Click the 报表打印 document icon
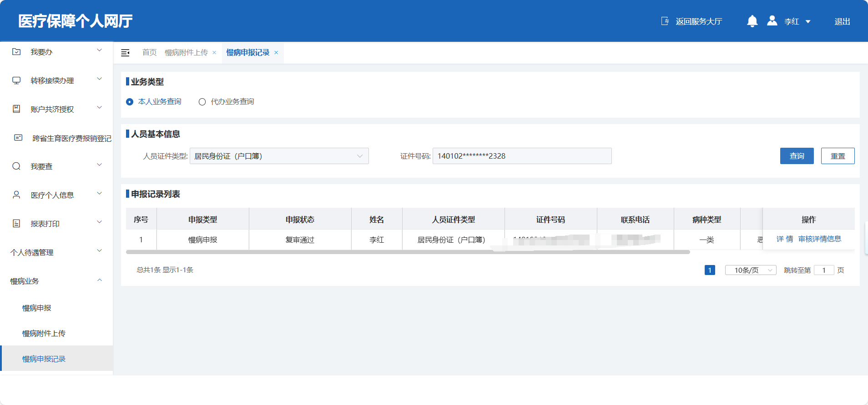 (16, 224)
